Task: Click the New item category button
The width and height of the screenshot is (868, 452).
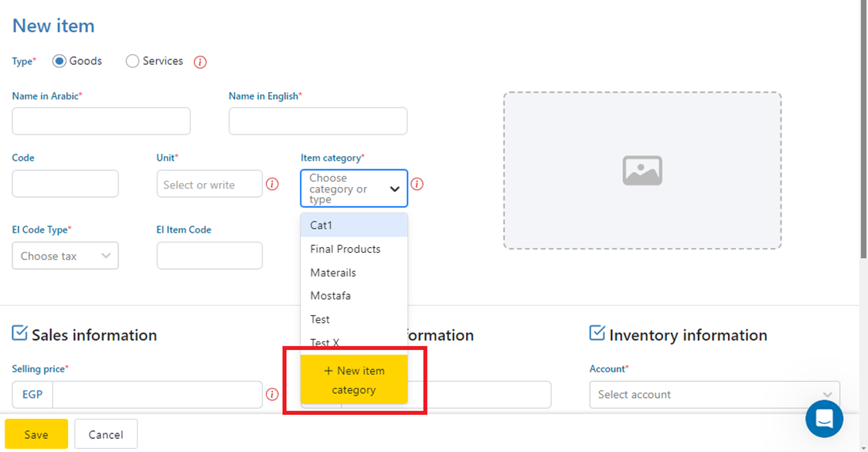Action: pos(354,380)
